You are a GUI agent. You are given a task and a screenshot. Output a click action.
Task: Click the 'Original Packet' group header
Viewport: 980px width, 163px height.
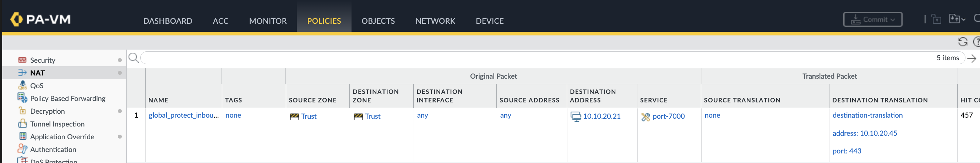tap(494, 76)
